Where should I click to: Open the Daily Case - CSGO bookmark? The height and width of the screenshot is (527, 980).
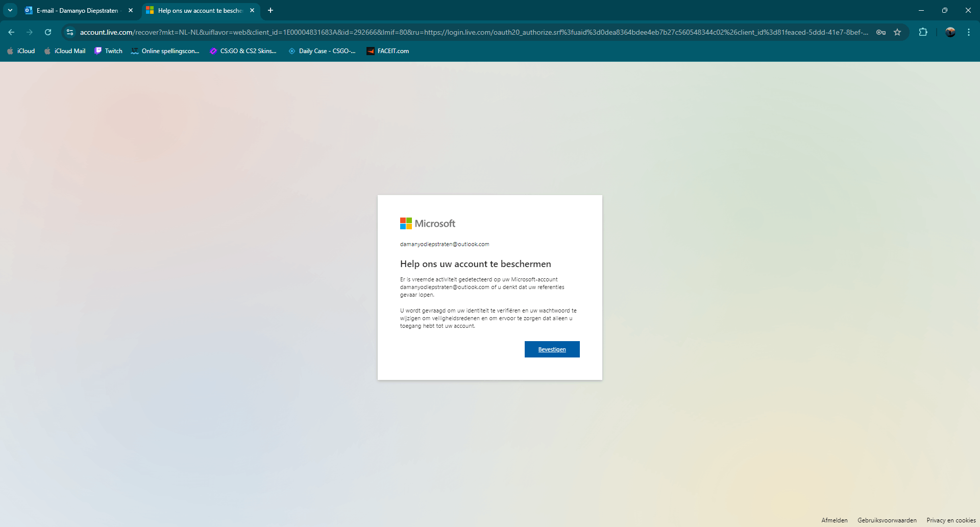pos(322,51)
